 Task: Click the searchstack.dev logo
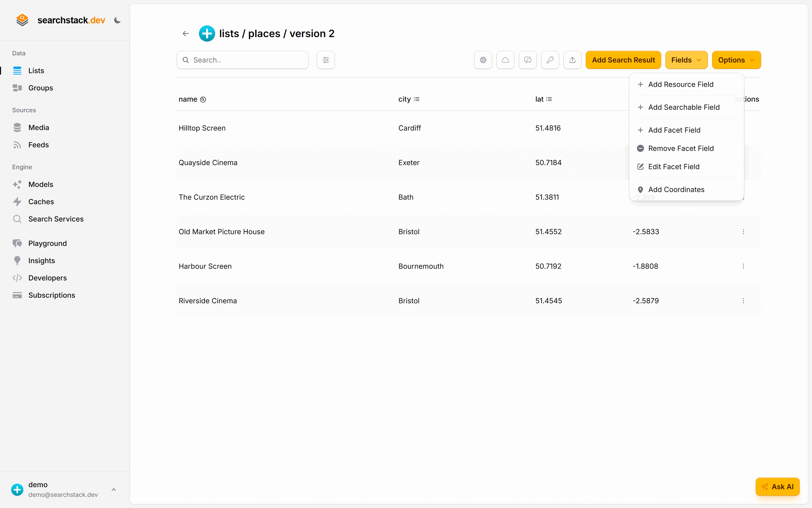[61, 20]
